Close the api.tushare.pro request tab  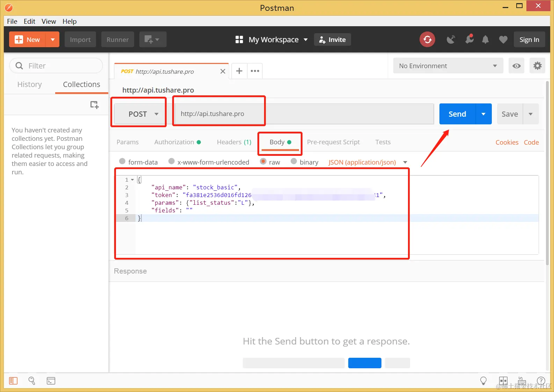[x=223, y=71]
